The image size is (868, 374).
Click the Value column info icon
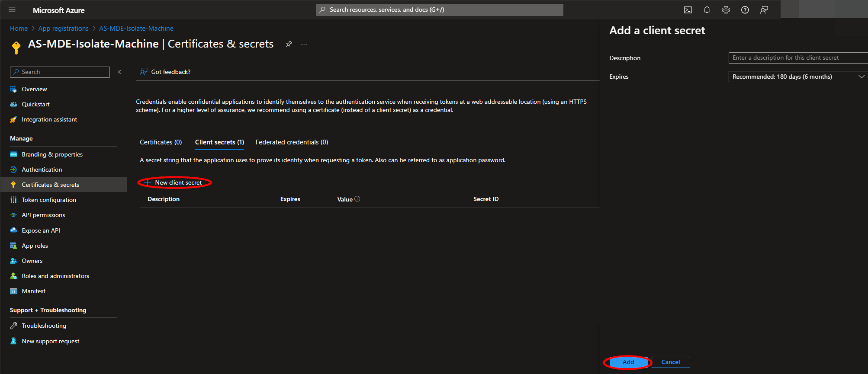pyautogui.click(x=357, y=199)
